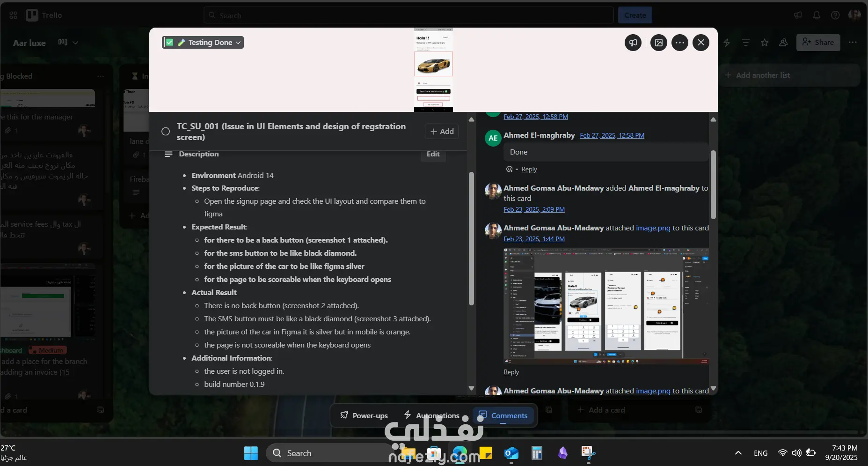Open board automation lightning icon
Image resolution: width=868 pixels, height=466 pixels.
click(727, 43)
